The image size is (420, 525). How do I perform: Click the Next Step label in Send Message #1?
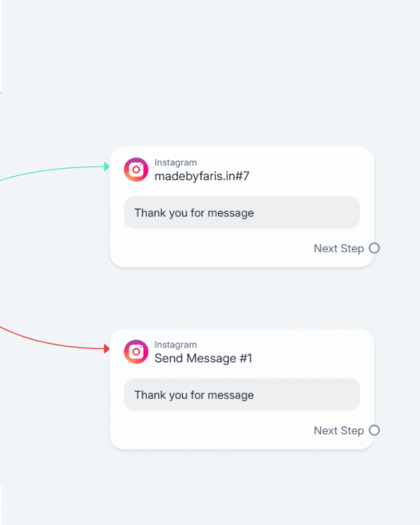pos(339,430)
